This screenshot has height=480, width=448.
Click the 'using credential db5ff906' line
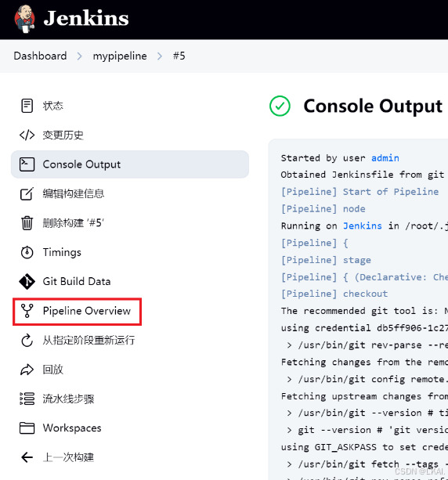pos(364,328)
